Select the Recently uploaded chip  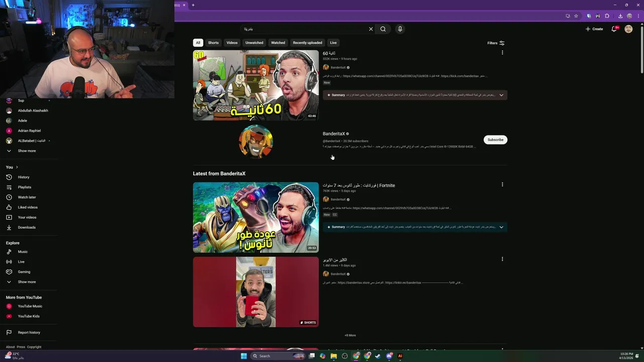[x=307, y=43]
